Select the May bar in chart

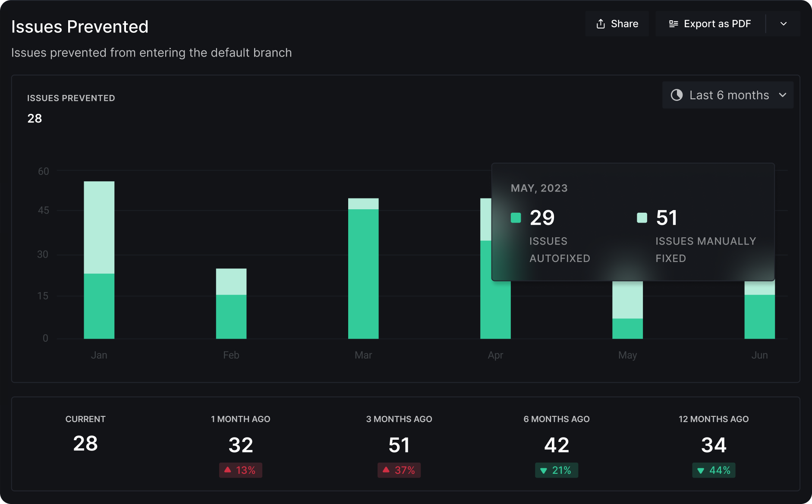click(x=627, y=310)
